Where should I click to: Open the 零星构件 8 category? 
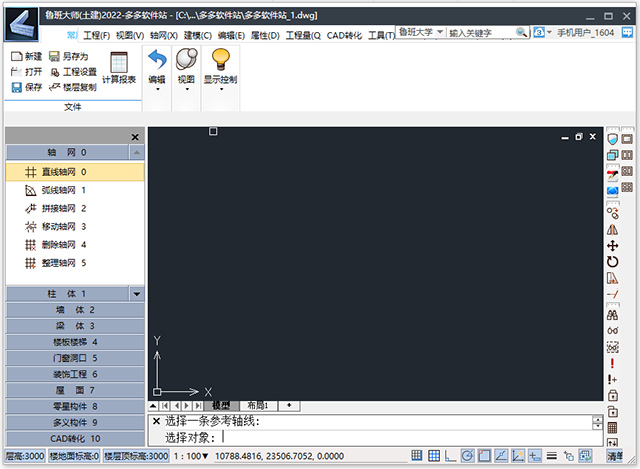pos(75,407)
